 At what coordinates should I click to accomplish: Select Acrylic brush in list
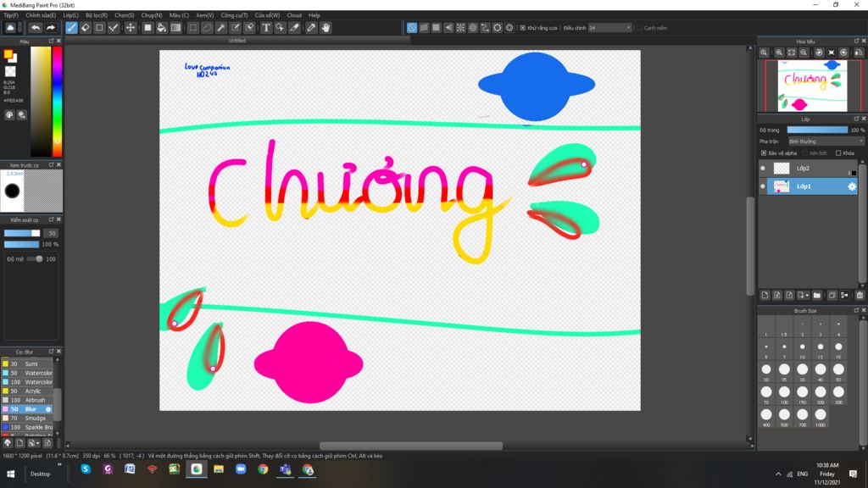coord(27,391)
